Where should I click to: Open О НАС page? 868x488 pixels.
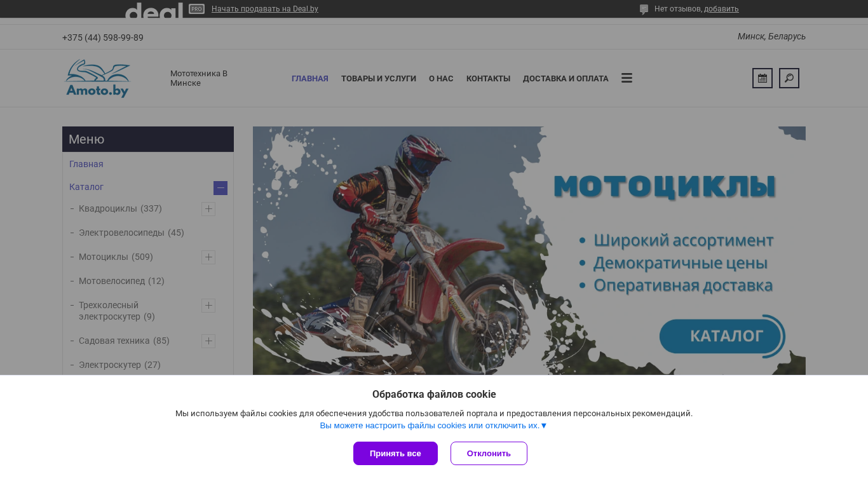tap(441, 79)
